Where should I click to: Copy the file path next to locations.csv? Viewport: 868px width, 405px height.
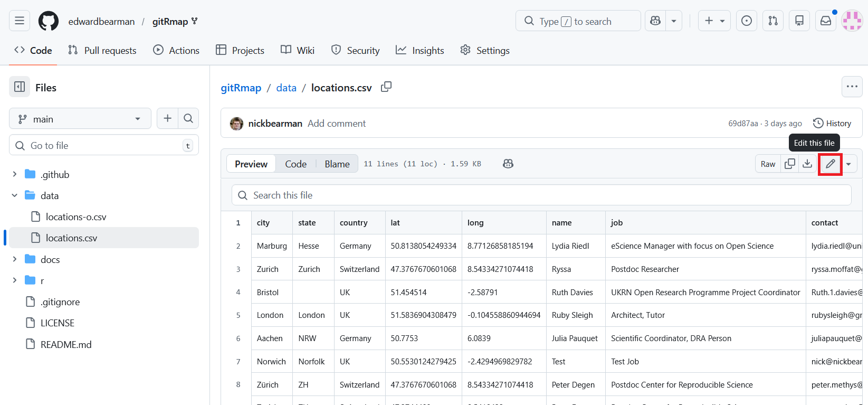(x=386, y=87)
